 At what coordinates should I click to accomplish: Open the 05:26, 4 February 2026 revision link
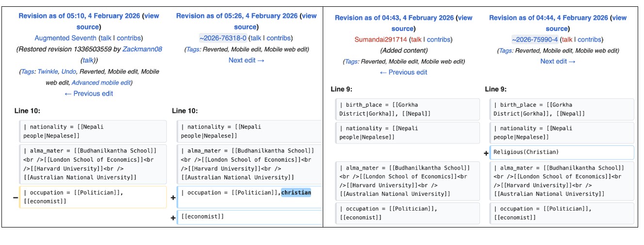[x=237, y=16]
